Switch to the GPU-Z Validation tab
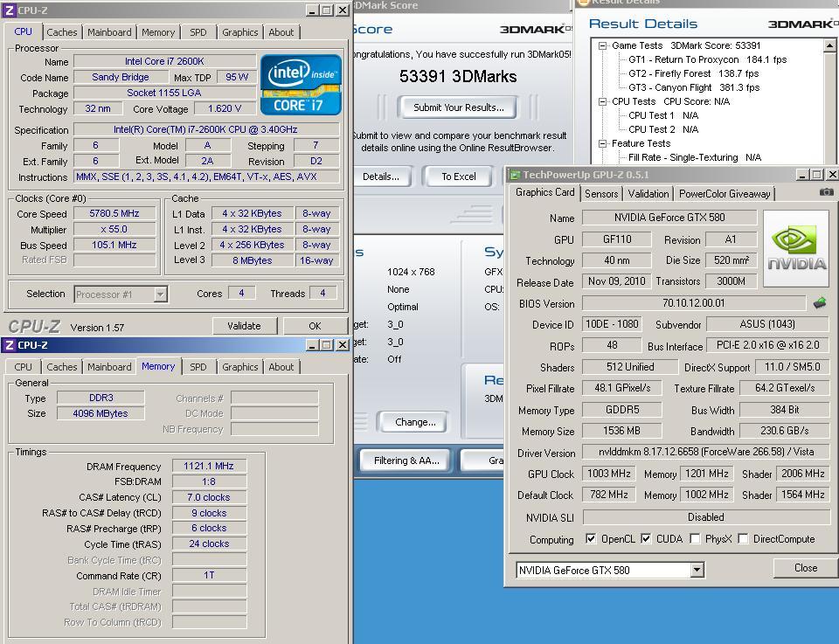 [x=648, y=194]
